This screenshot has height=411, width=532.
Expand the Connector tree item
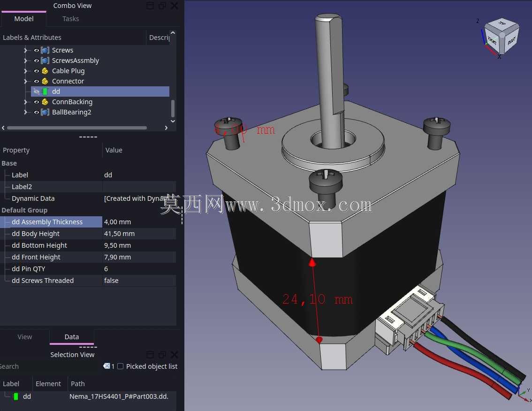[x=25, y=81]
